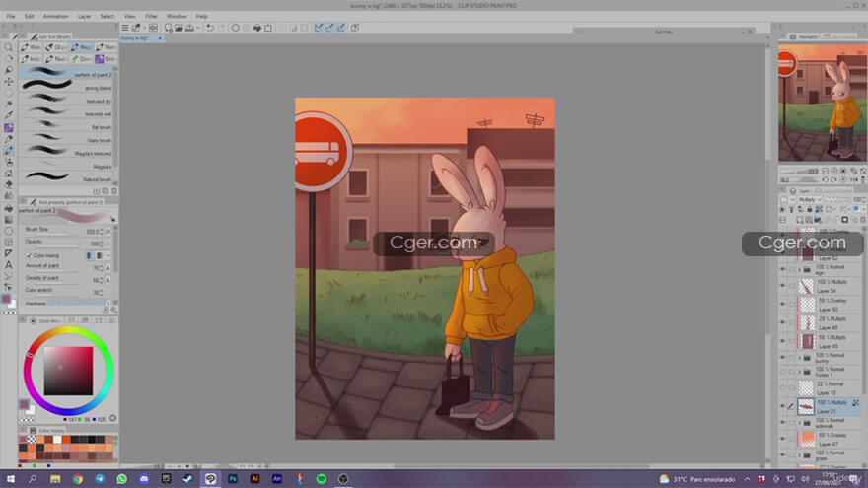Open the Window menu
Viewport: 868px width, 488px height.
pyautogui.click(x=176, y=16)
